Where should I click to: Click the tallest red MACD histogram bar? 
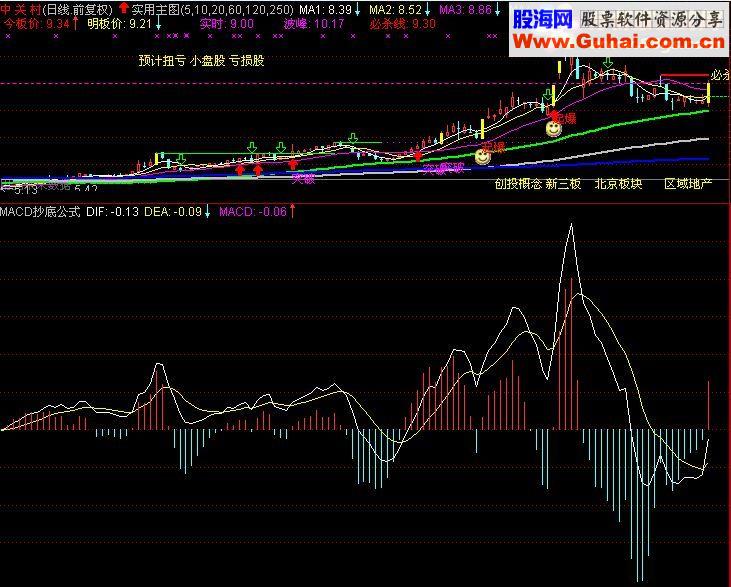pos(572,353)
